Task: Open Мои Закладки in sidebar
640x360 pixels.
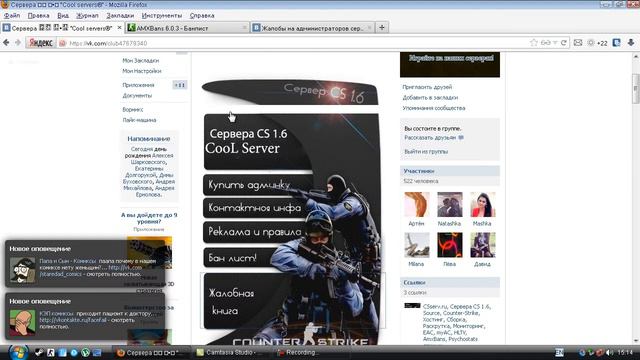Action: 141,60
